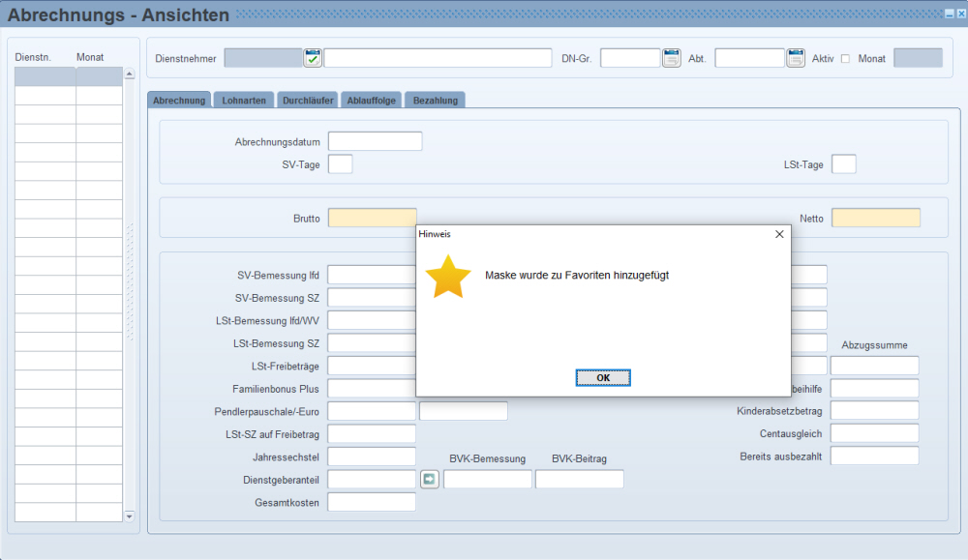The width and height of the screenshot is (968, 560).
Task: Focus the Gesamtkosten field
Action: pyautogui.click(x=372, y=502)
